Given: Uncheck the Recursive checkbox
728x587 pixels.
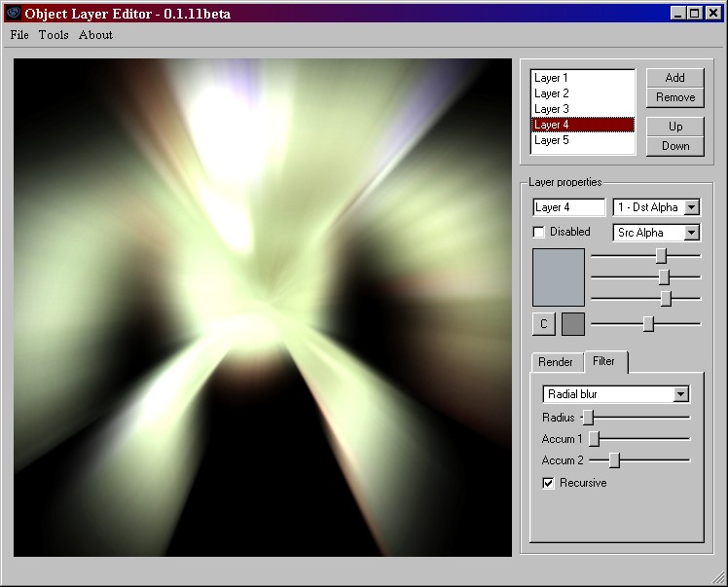Looking at the screenshot, I should 549,483.
